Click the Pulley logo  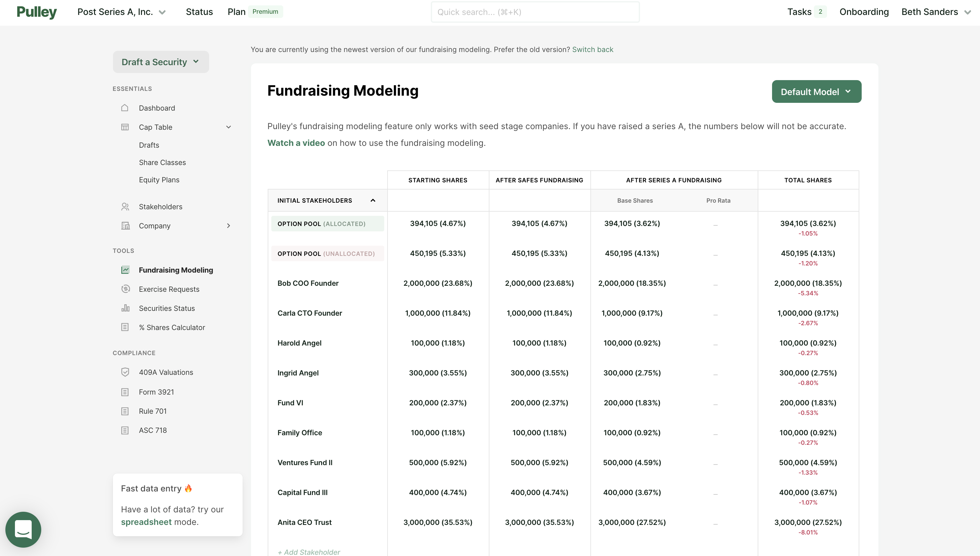click(x=37, y=12)
